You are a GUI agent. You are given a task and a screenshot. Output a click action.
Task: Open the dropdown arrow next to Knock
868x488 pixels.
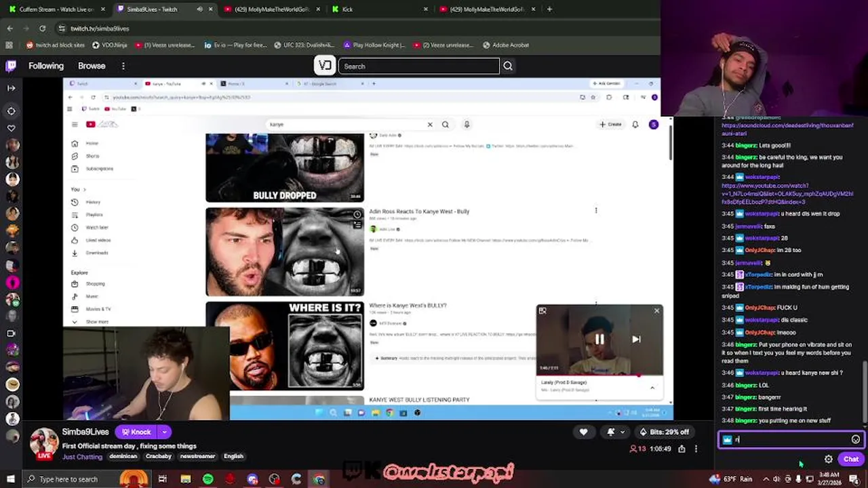(x=164, y=432)
